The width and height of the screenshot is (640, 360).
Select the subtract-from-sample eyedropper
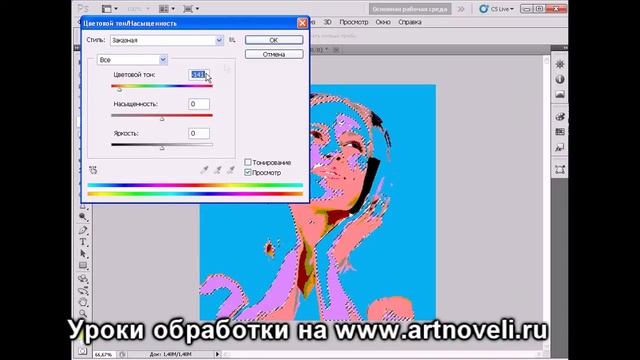click(231, 170)
